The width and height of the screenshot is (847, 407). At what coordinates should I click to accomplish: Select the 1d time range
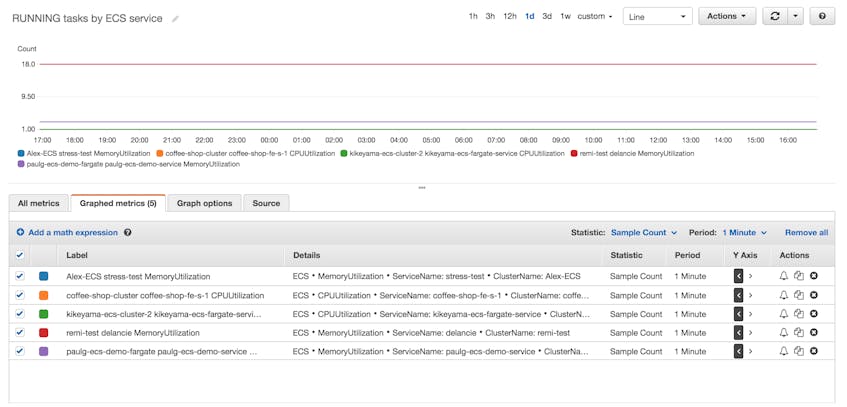tap(529, 16)
